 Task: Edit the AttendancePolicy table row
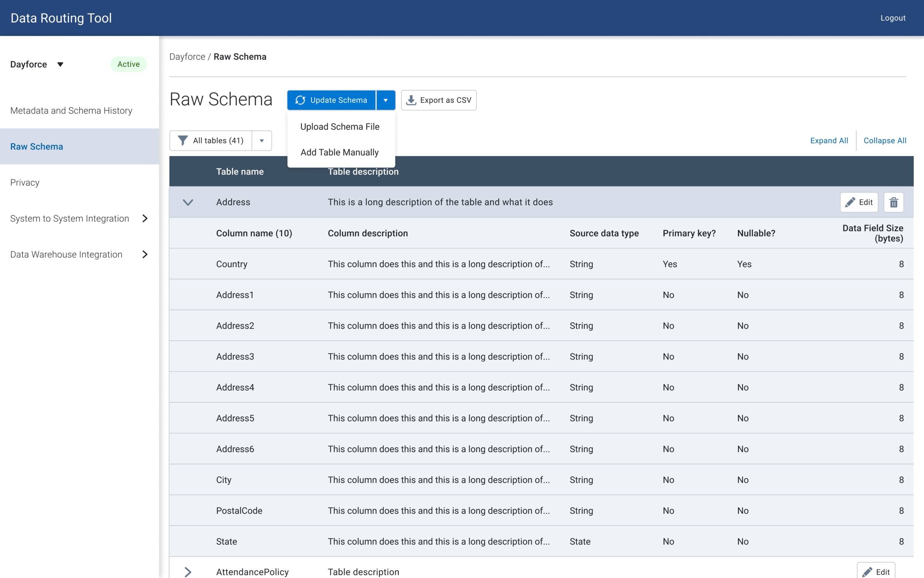(x=876, y=571)
